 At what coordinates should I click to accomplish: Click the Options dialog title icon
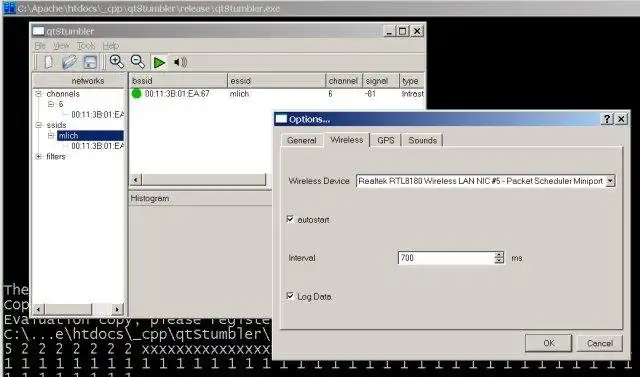tap(281, 119)
